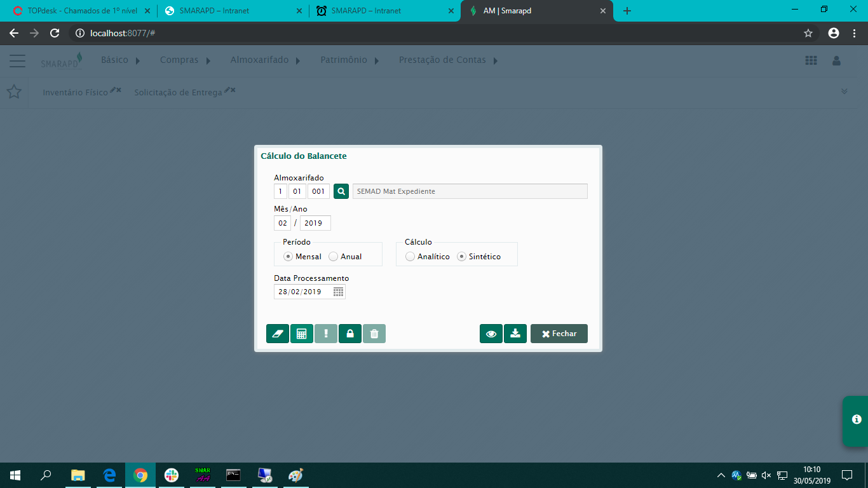Open Microsoft Edge from the taskbar
Image resolution: width=868 pixels, height=488 pixels.
pos(109,475)
